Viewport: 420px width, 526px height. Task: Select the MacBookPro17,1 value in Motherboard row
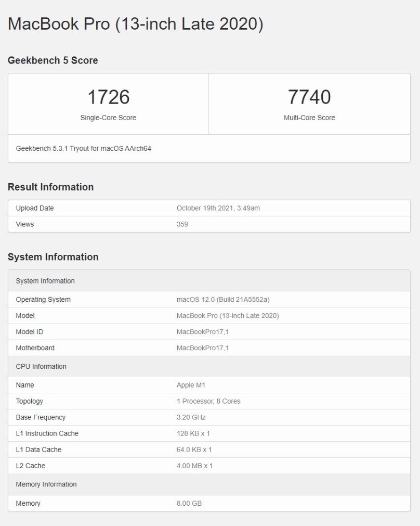click(x=203, y=348)
